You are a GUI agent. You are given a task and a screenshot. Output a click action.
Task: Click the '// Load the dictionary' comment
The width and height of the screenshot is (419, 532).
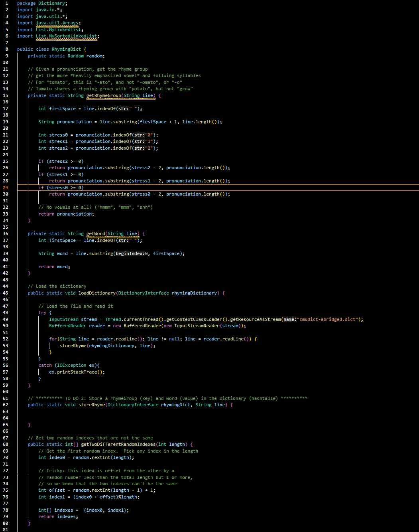57,286
